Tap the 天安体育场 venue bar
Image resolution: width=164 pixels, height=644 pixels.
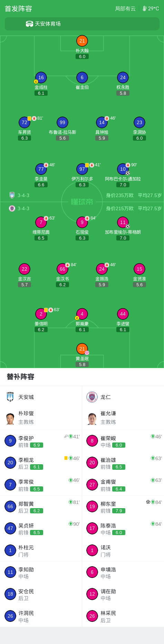click(x=82, y=24)
